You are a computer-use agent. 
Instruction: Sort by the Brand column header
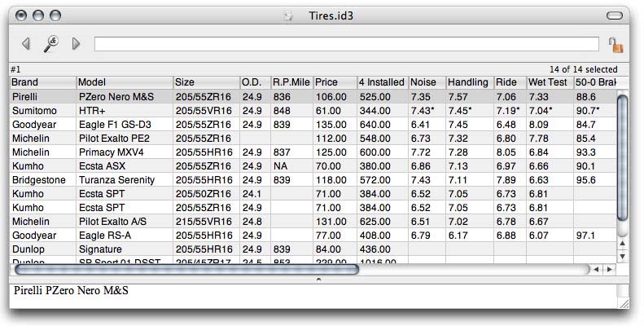point(42,82)
